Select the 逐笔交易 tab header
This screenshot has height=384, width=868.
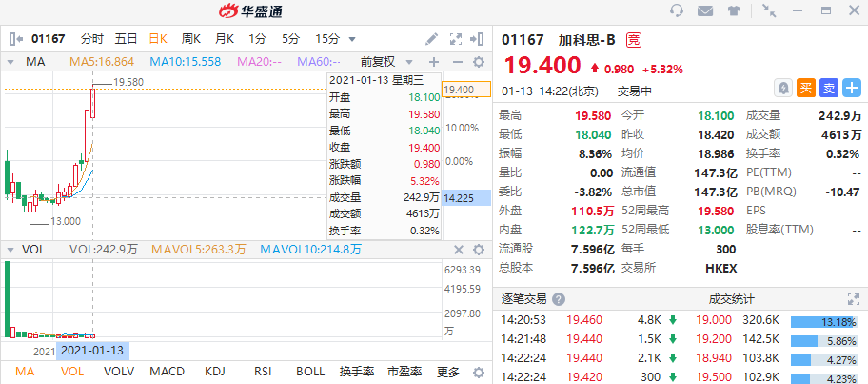[x=523, y=299]
